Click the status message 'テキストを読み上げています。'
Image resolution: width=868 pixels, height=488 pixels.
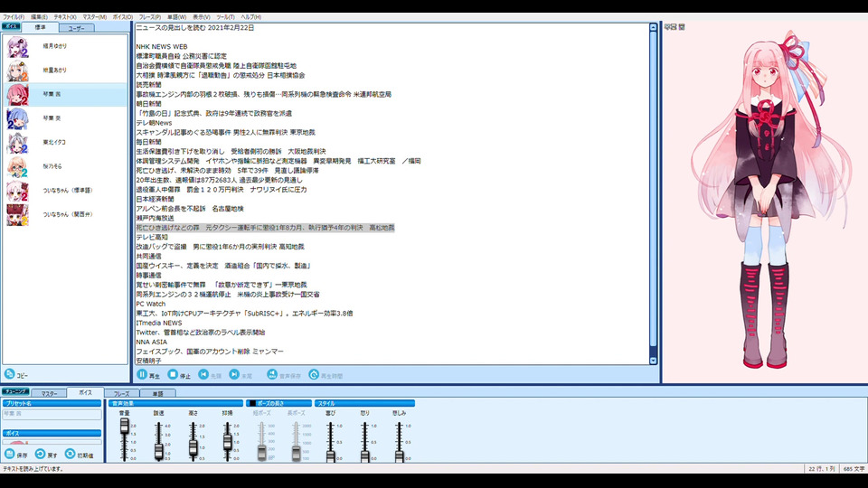tap(33, 469)
